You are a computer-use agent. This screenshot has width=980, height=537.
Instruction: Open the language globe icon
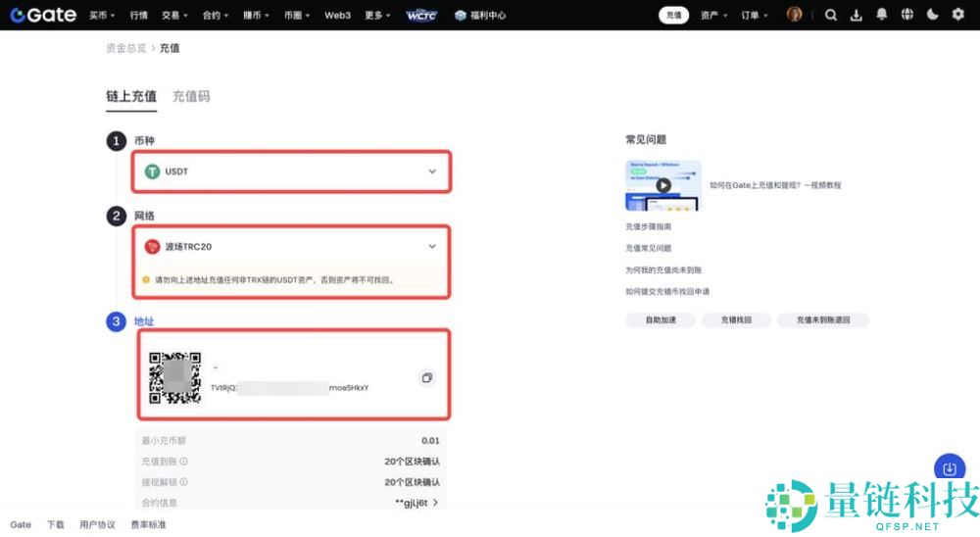point(906,15)
